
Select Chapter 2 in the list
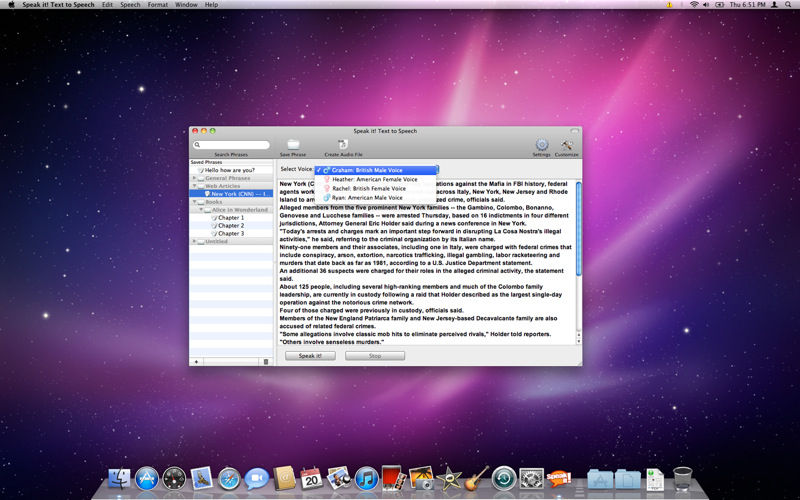[x=231, y=226]
